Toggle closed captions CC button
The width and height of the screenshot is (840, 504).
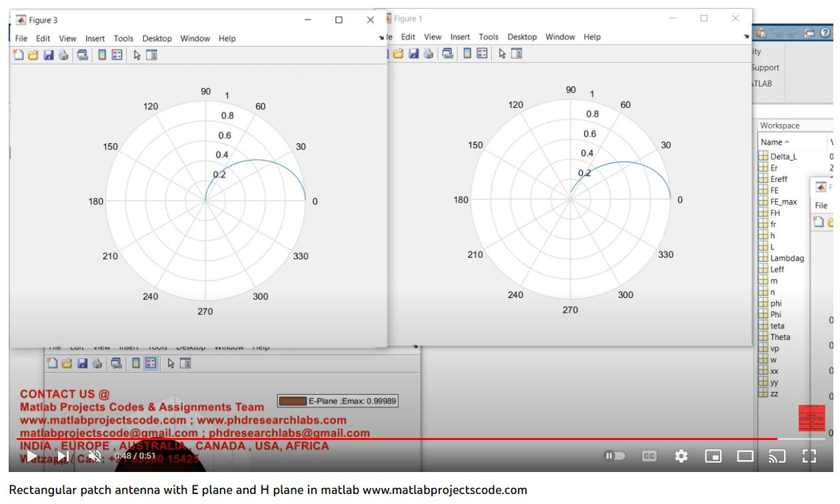[x=649, y=456]
